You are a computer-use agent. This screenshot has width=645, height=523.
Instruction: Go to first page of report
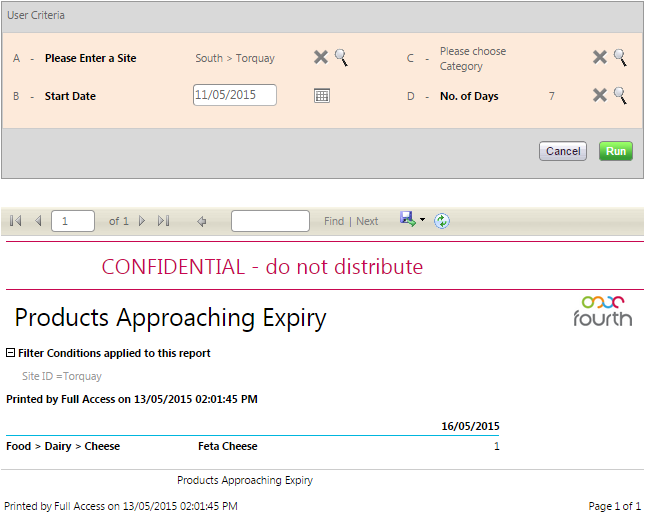pos(16,221)
